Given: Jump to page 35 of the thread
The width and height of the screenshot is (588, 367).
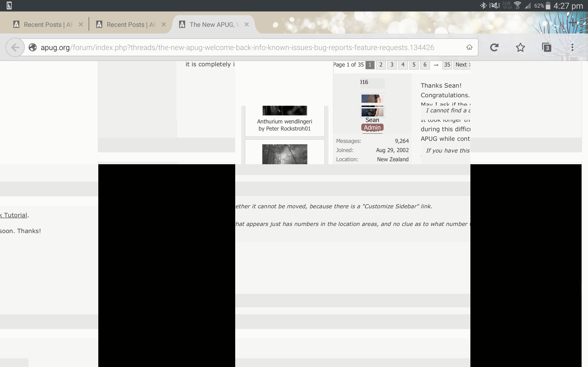Looking at the screenshot, I should [x=447, y=65].
